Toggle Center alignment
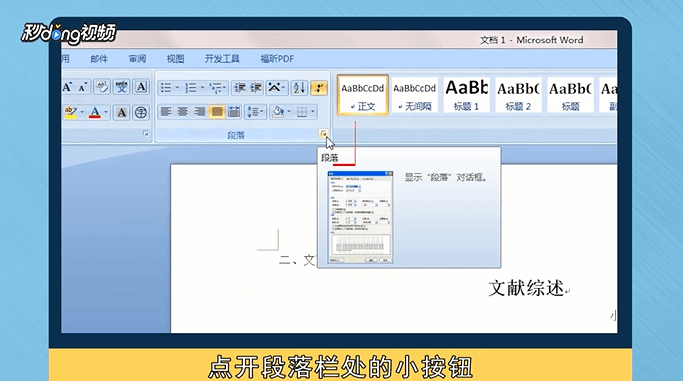Screen dimensions: 683x381 coord(183,112)
